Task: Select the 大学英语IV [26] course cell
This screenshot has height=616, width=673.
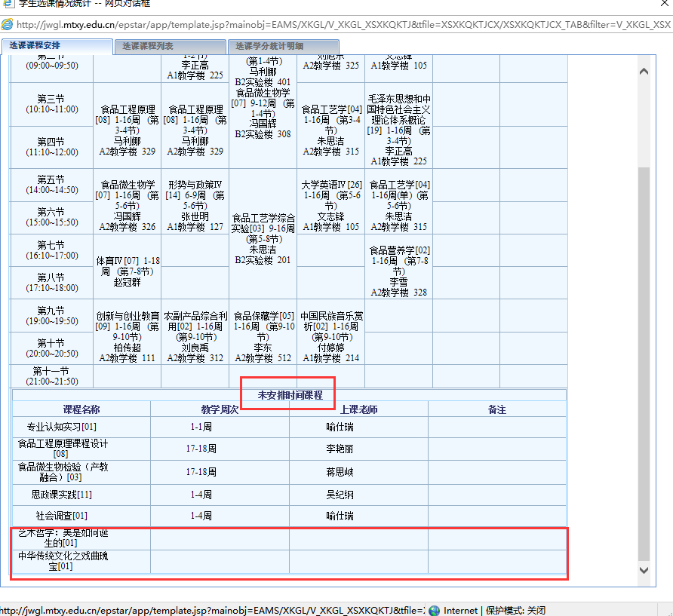Action: click(x=330, y=201)
